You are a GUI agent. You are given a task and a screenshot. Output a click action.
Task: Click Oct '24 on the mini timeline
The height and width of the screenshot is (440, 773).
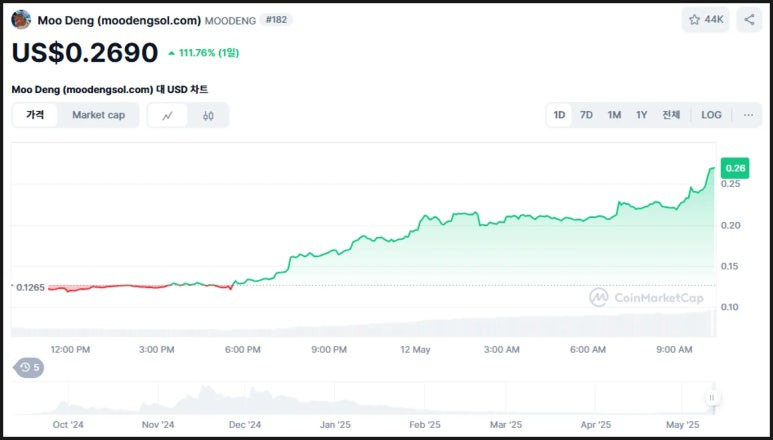pos(68,425)
